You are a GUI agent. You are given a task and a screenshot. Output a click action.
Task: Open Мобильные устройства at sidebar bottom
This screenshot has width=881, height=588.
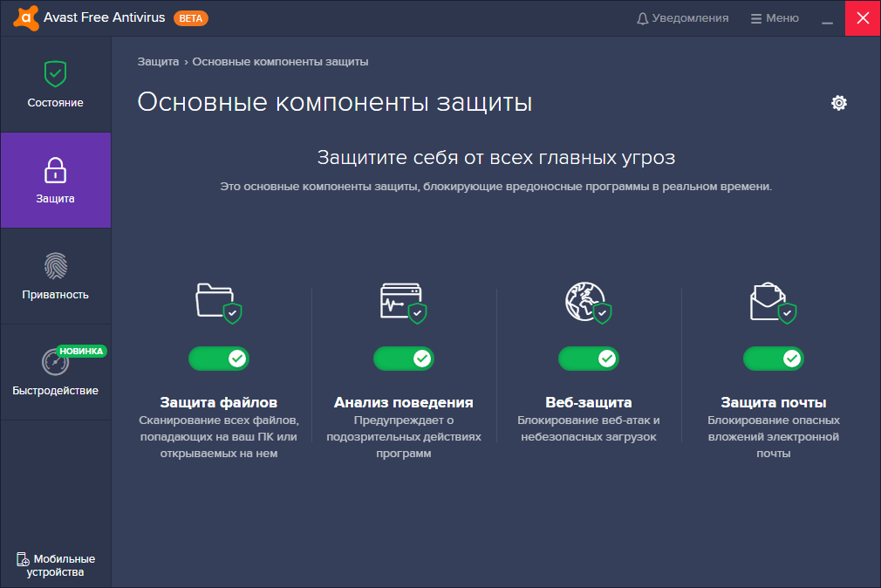tap(55, 565)
